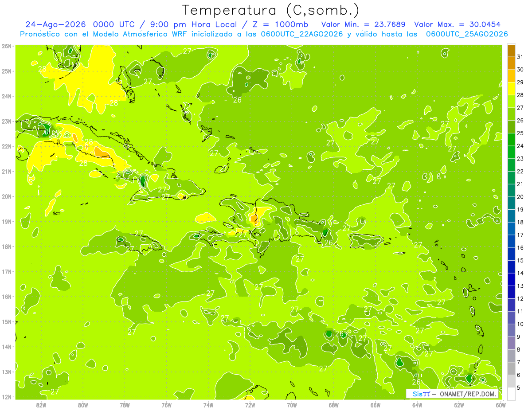Image resolution: width=532 pixels, height=411 pixels.
Task: Click the 14N latitude axis label
Action: [7, 347]
